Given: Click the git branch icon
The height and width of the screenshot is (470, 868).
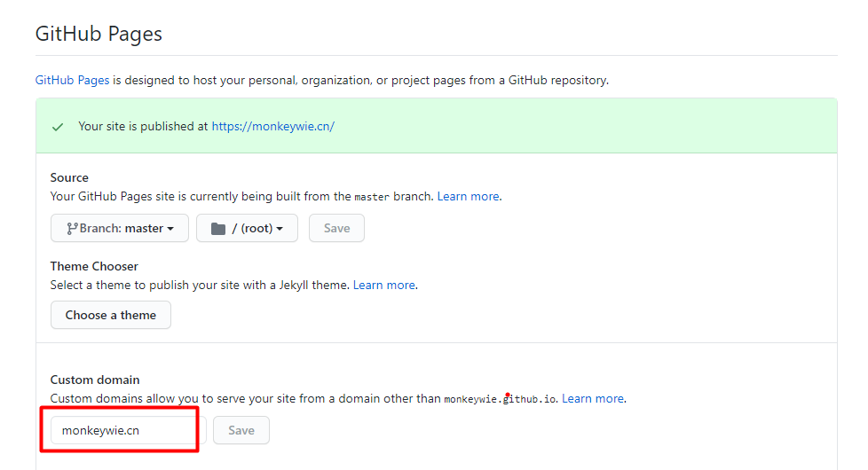Looking at the screenshot, I should point(72,229).
